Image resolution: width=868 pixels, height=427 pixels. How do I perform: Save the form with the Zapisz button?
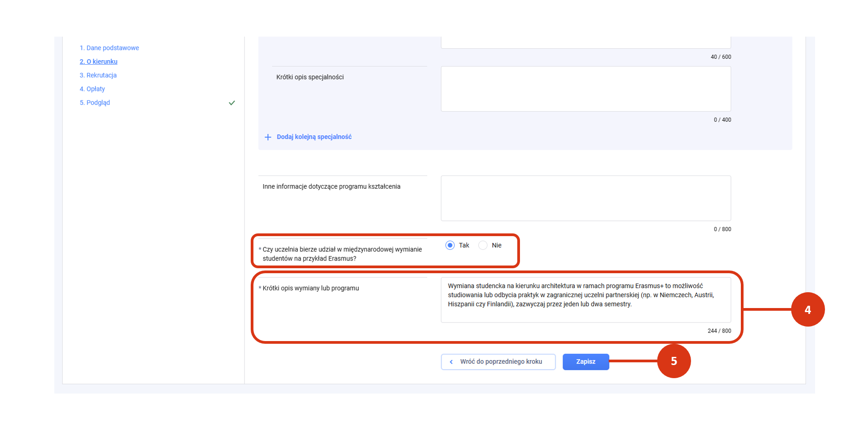point(586,362)
